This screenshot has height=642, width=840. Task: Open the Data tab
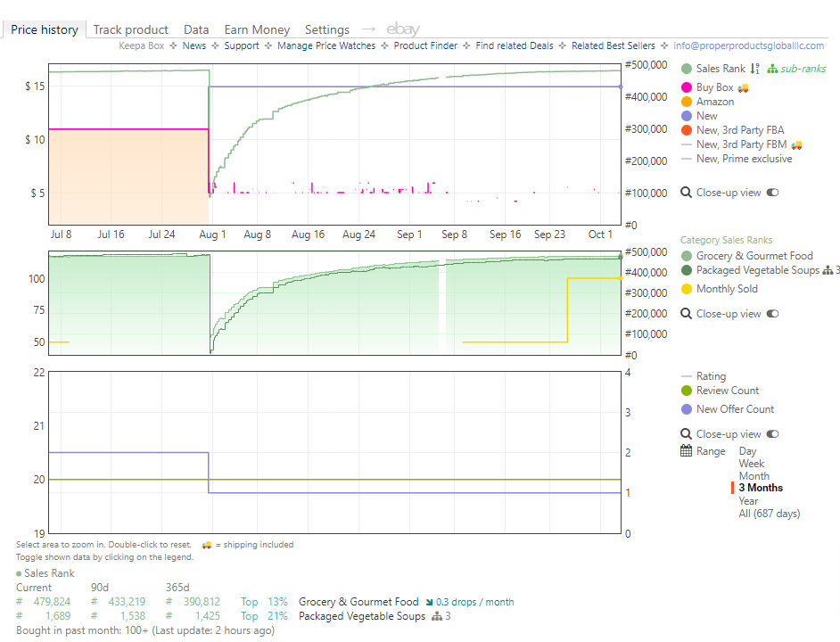[x=196, y=29]
